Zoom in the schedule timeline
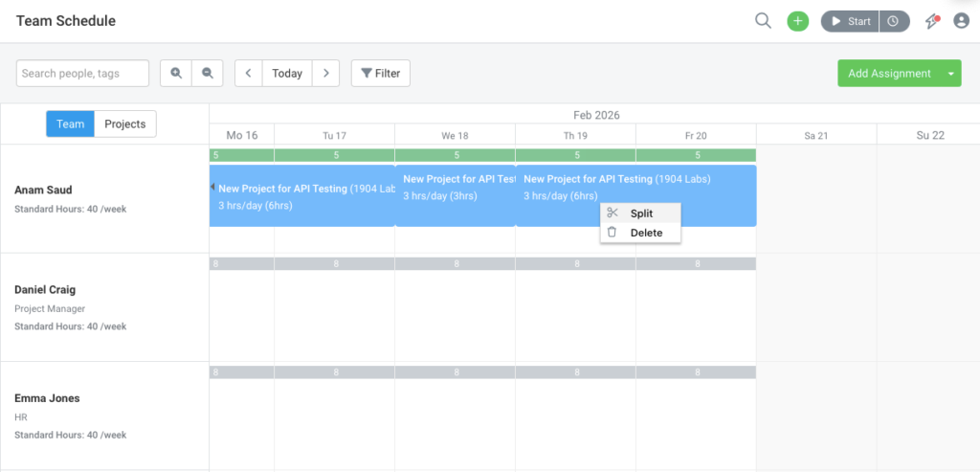The width and height of the screenshot is (980, 472). pos(176,74)
